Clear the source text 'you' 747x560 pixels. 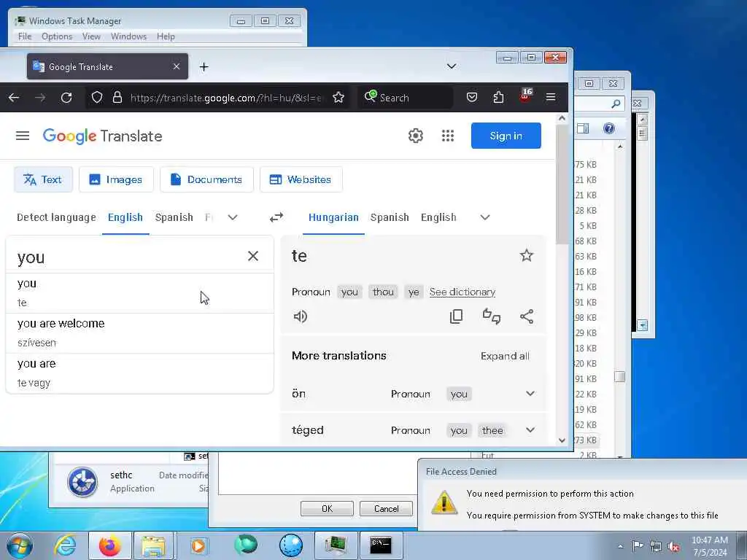click(253, 256)
